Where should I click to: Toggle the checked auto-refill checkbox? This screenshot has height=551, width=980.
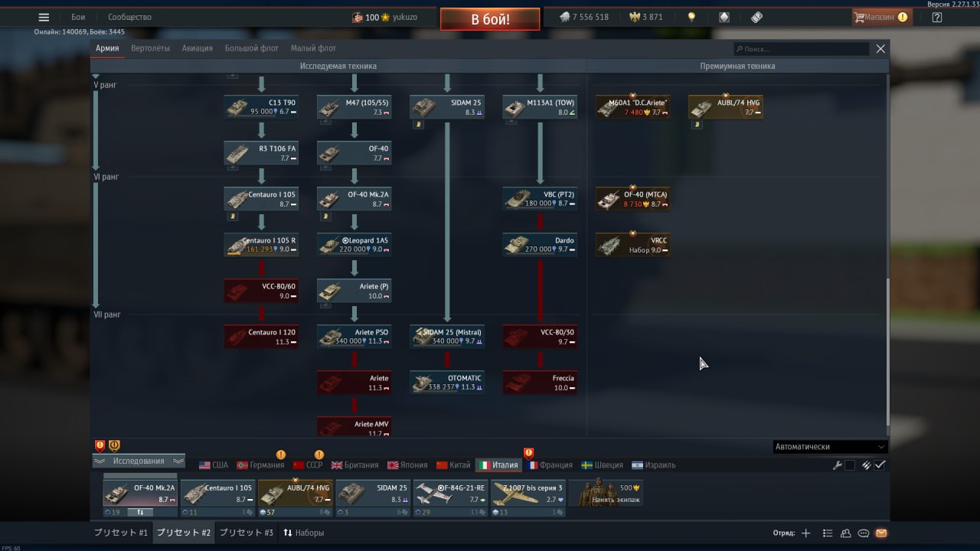880,465
